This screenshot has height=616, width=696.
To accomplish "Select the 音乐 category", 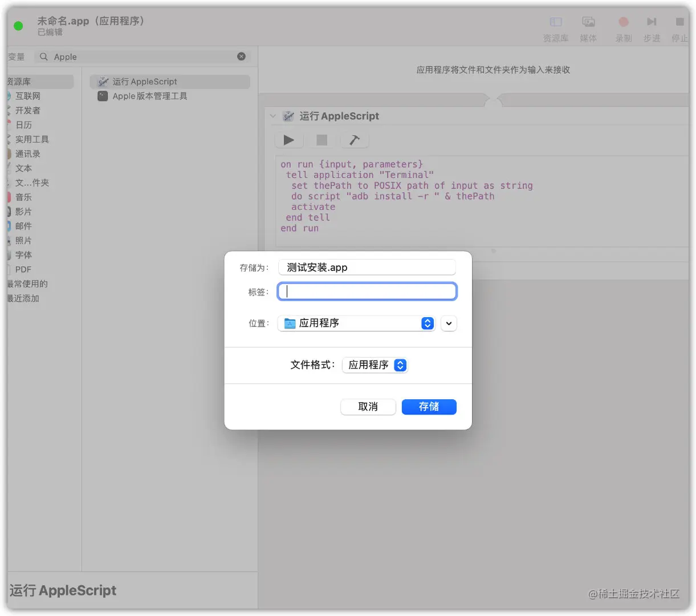I will [x=23, y=197].
